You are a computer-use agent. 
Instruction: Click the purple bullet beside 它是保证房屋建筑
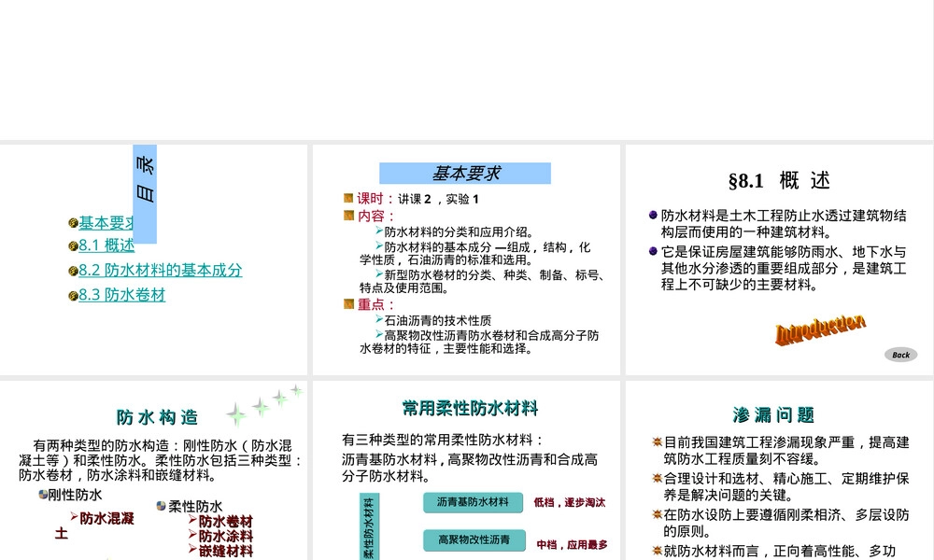pos(653,251)
